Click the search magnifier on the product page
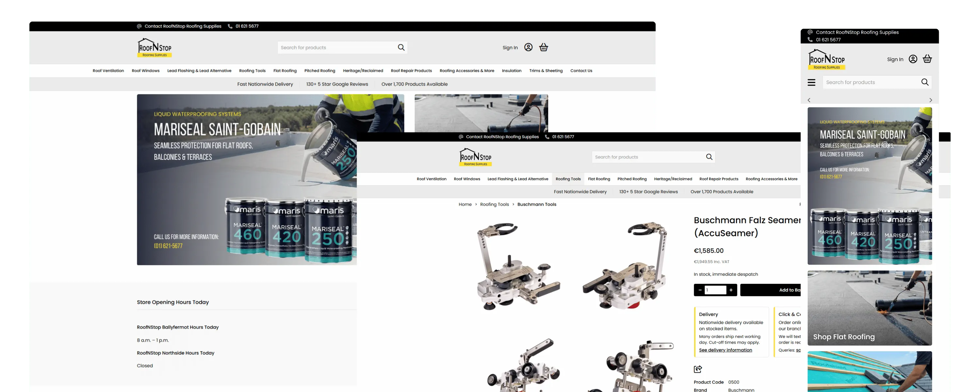980x392 pixels. [x=709, y=157]
